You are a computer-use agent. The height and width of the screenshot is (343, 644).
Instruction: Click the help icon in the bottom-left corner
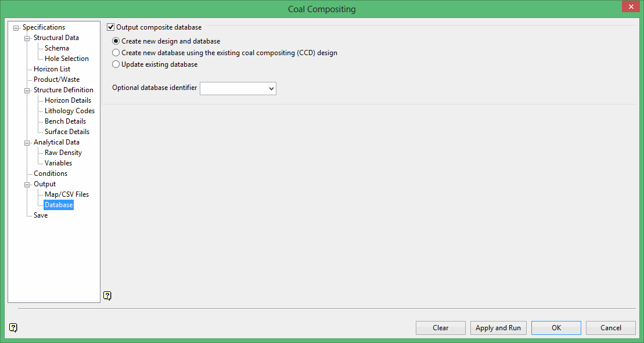tap(13, 328)
